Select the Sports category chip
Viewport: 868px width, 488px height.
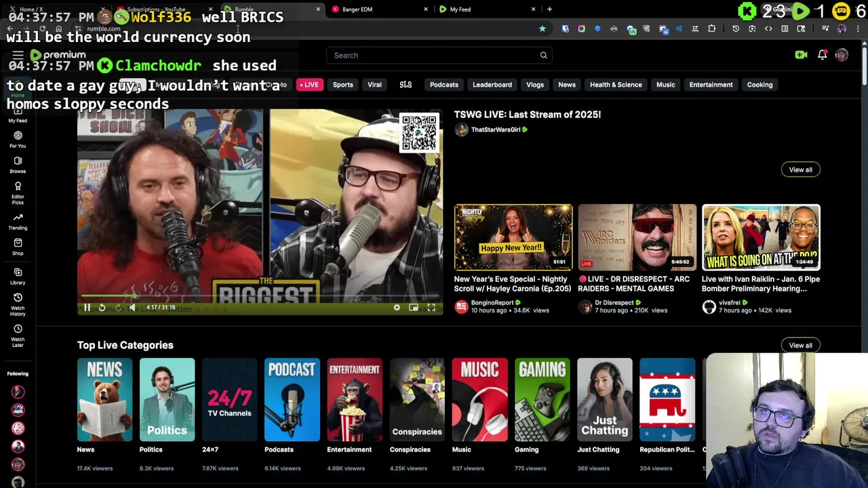342,85
